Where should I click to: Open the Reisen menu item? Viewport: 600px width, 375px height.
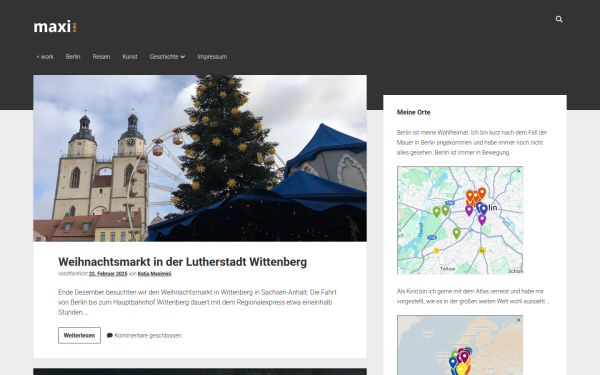(101, 57)
